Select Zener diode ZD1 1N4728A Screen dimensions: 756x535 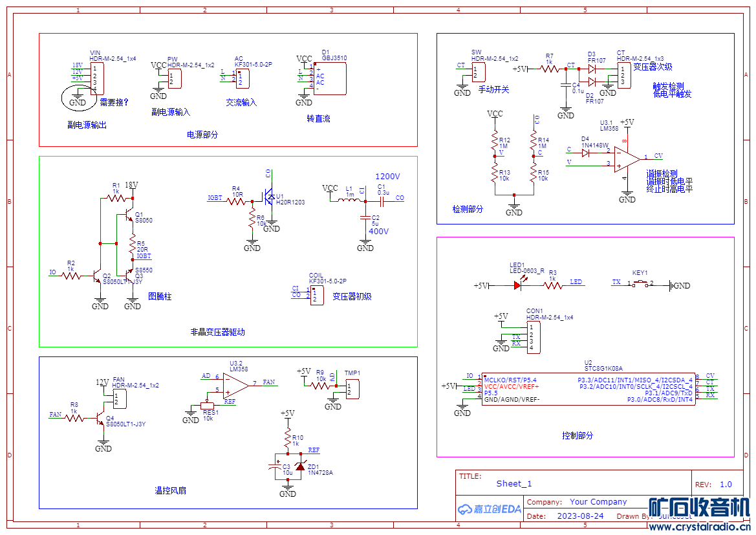pyautogui.click(x=301, y=466)
